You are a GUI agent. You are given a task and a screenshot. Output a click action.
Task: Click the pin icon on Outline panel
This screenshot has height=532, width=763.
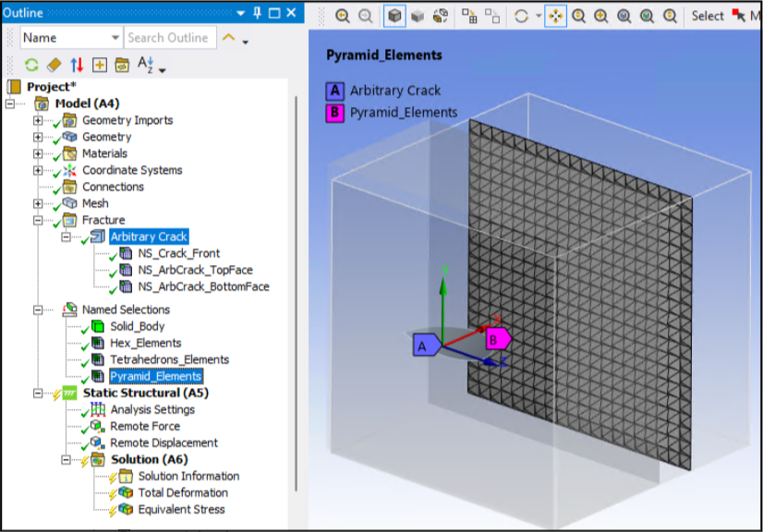[x=257, y=13]
